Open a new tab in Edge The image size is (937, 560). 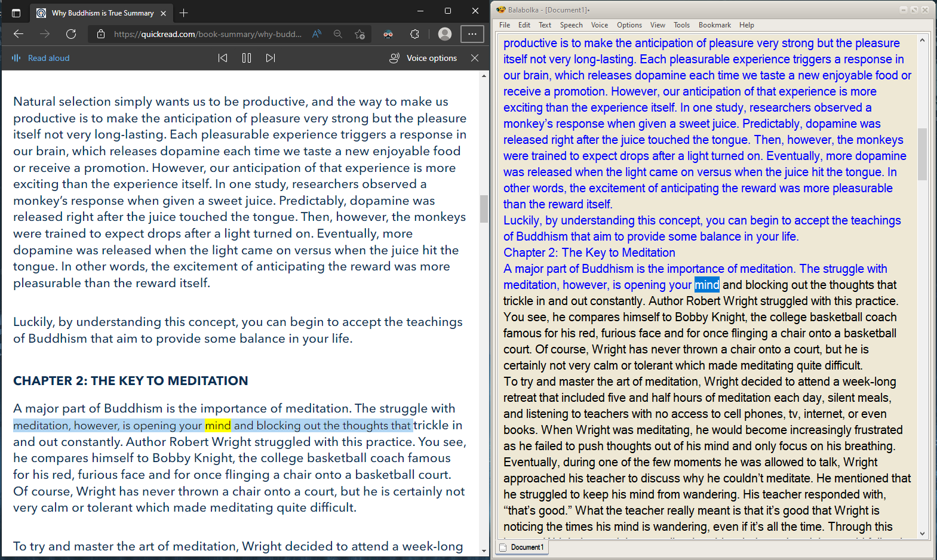(x=184, y=13)
